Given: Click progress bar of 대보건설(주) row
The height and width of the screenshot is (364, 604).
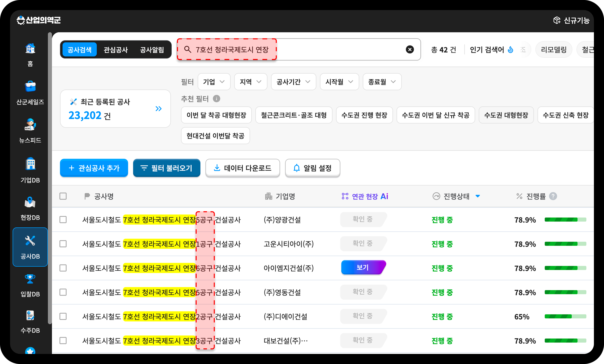Looking at the screenshot, I should point(565,341).
